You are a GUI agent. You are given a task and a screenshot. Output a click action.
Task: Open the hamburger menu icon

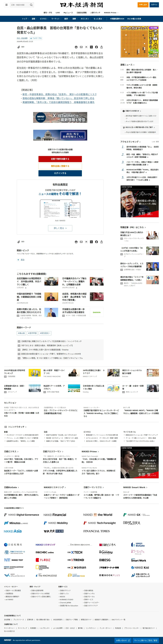(x=6, y=5)
